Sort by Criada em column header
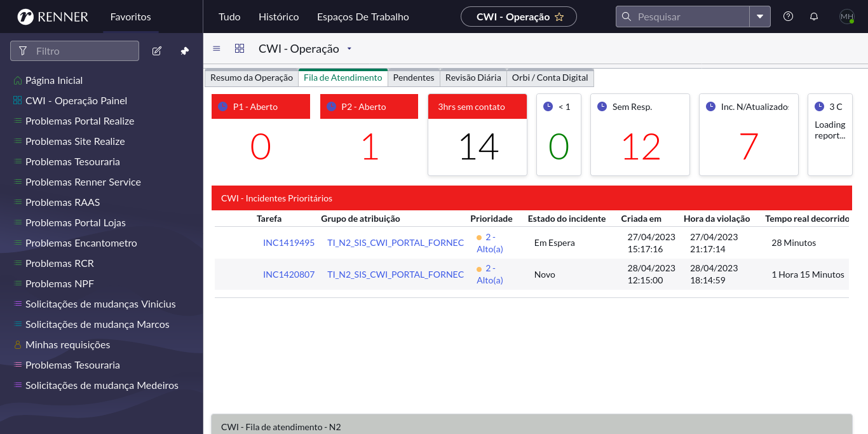The image size is (868, 434). [x=641, y=219]
